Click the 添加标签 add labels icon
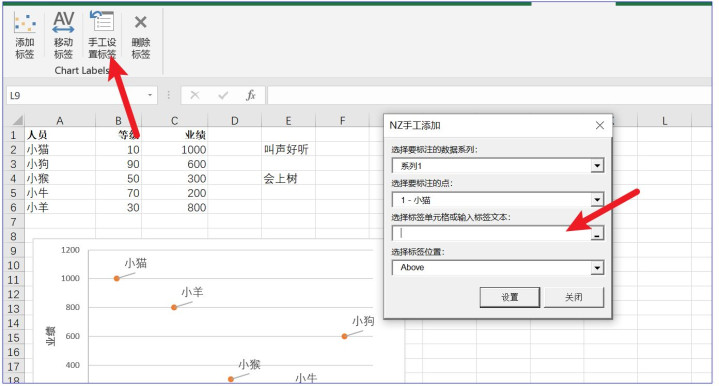This screenshot has width=719, height=386. pos(25,35)
